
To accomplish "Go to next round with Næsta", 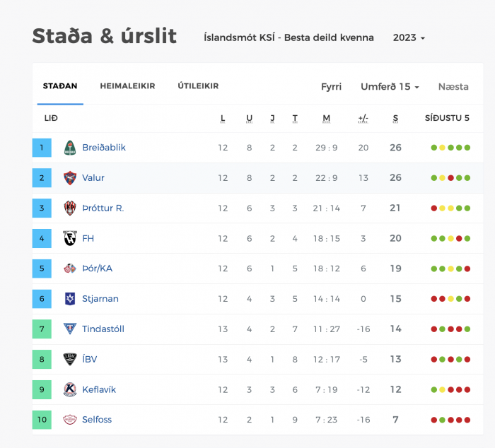I will coord(453,86).
